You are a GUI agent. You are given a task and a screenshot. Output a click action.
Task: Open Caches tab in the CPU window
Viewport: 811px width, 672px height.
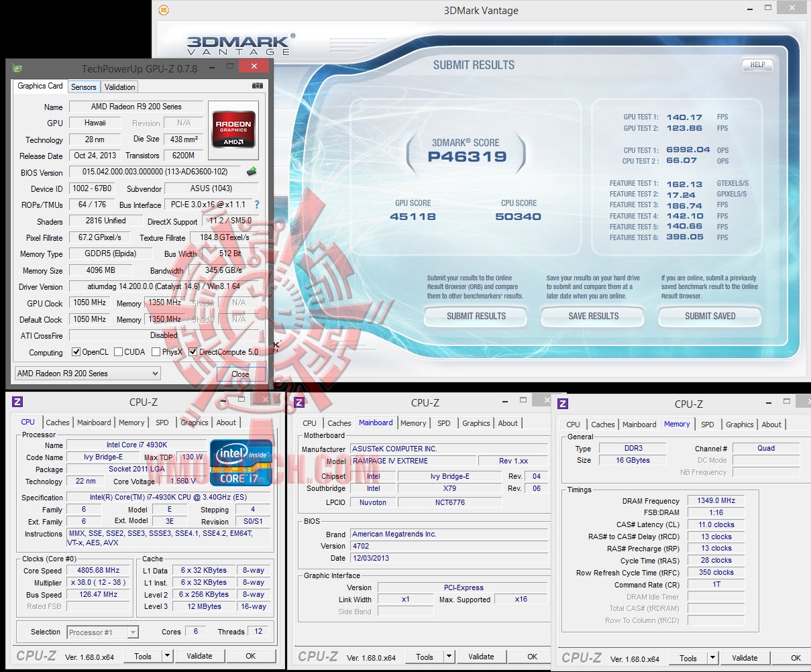click(x=58, y=423)
